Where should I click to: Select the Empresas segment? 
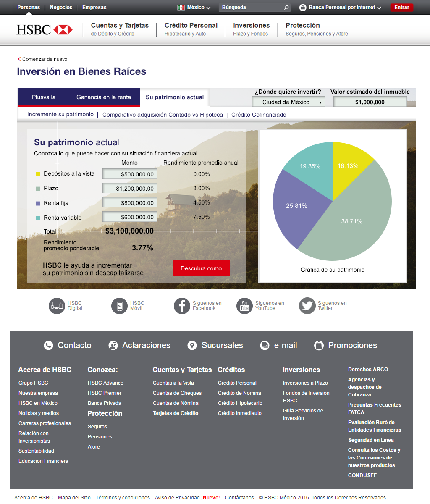(x=94, y=8)
